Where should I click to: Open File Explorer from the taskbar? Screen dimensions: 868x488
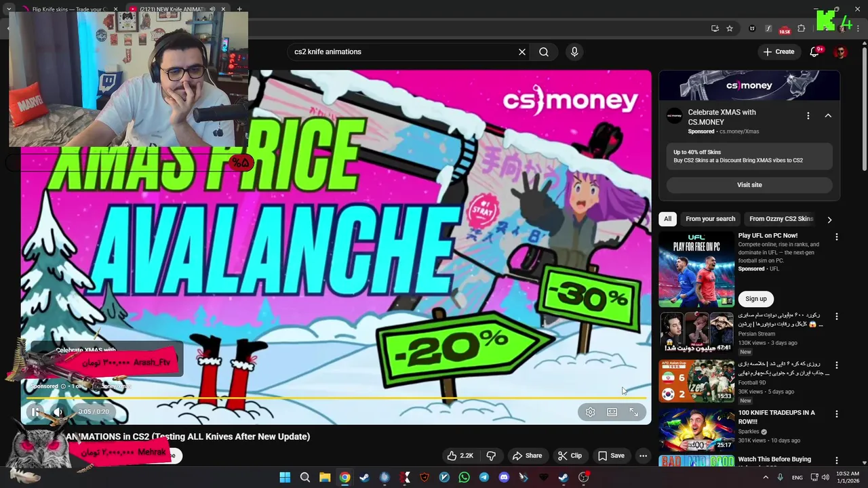pos(325,477)
